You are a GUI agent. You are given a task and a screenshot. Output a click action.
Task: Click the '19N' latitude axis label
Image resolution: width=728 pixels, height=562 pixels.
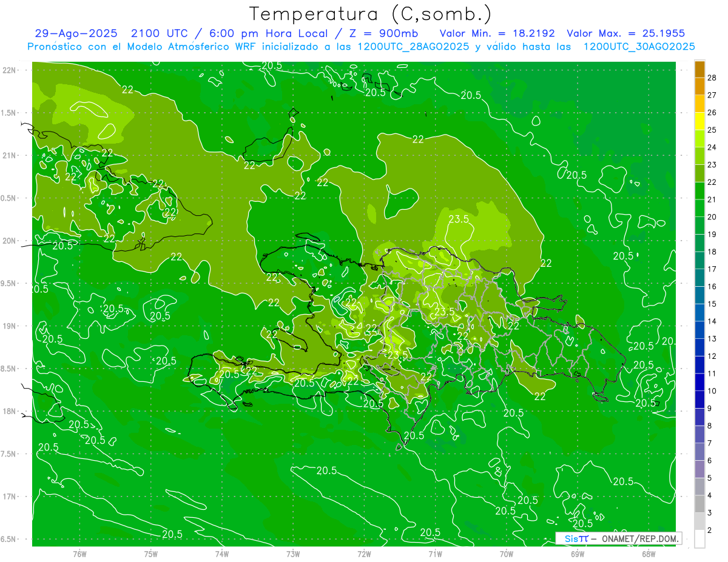point(10,326)
